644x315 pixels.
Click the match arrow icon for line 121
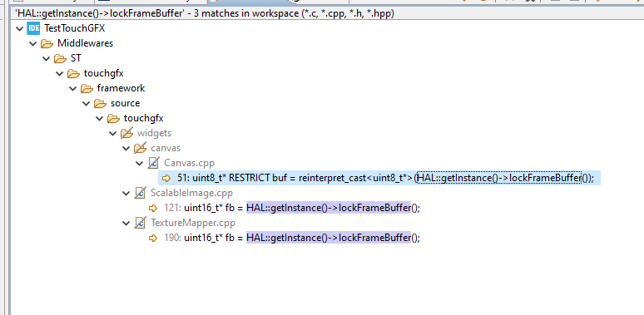tap(153, 208)
